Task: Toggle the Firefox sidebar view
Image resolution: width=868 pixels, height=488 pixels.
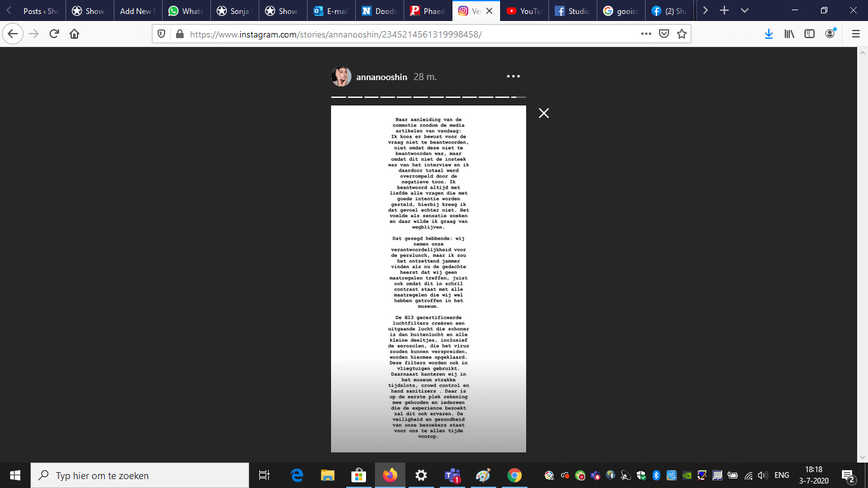Action: [x=810, y=34]
